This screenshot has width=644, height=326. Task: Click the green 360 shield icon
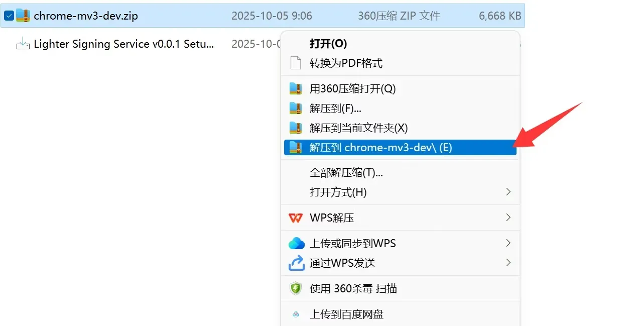point(296,288)
